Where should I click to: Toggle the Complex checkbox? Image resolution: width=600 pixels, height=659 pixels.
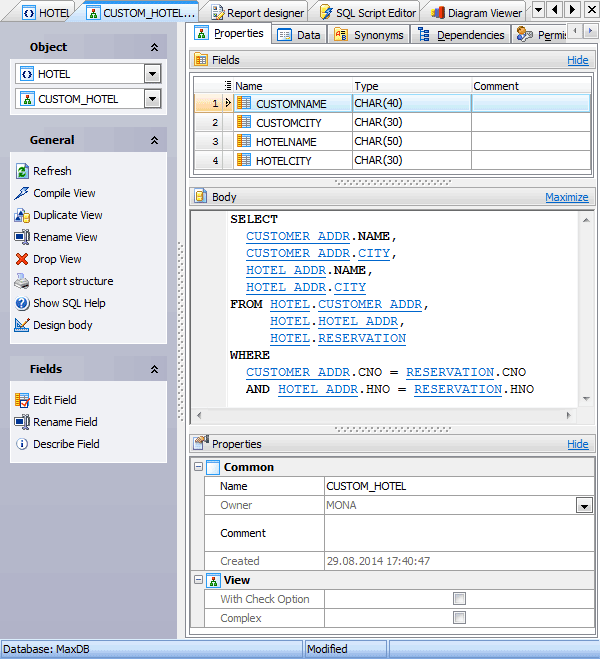[x=459, y=618]
